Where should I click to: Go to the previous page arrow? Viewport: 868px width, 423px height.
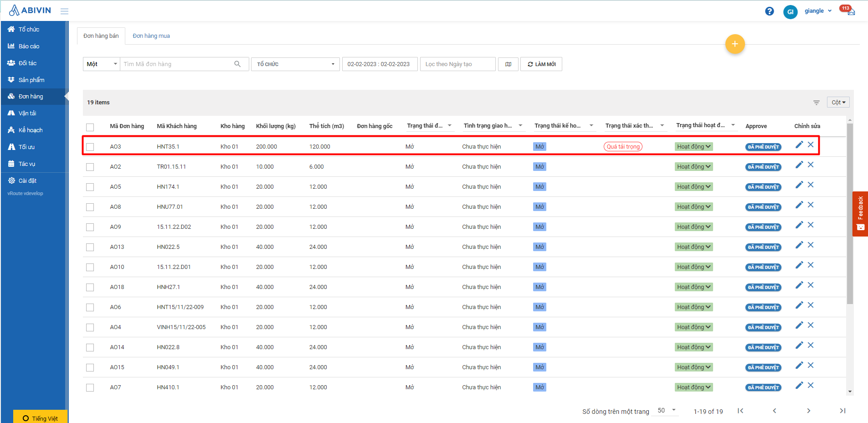(x=774, y=411)
